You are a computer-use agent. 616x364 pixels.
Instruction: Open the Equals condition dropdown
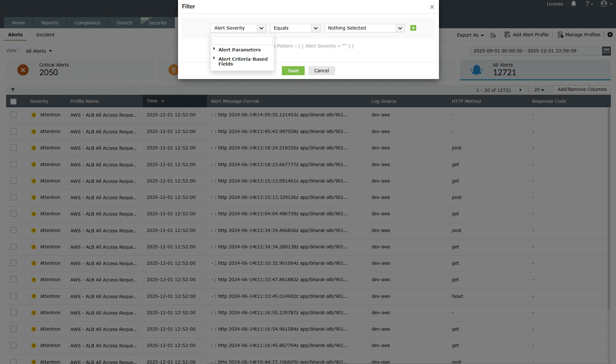point(316,28)
